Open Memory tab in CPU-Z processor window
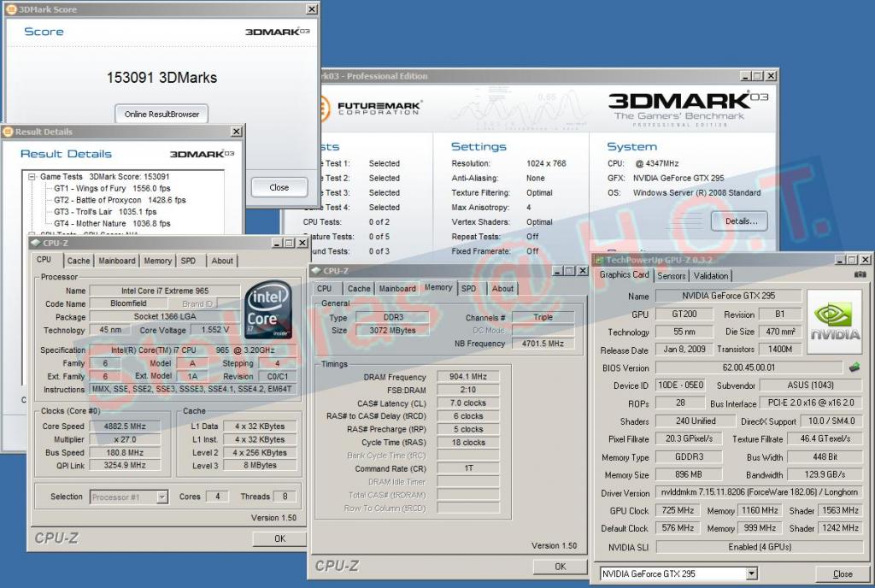875x588 pixels. pos(158,261)
